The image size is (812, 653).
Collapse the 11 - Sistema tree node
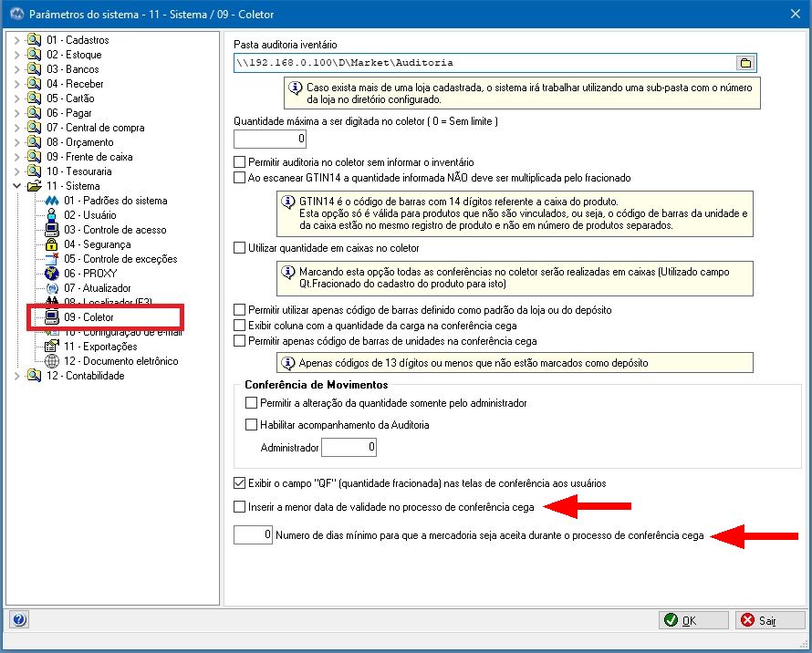tap(16, 185)
